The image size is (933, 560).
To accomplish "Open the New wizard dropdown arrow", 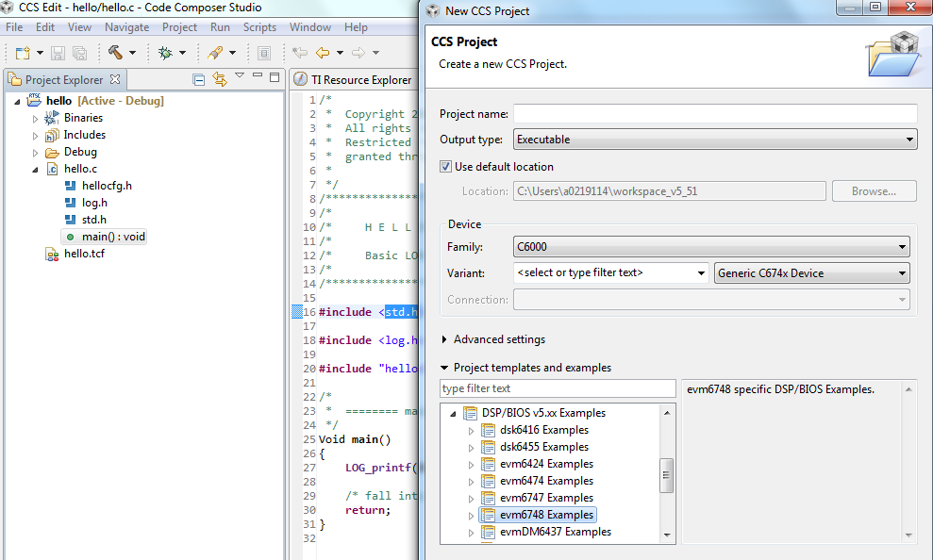I will [40, 53].
